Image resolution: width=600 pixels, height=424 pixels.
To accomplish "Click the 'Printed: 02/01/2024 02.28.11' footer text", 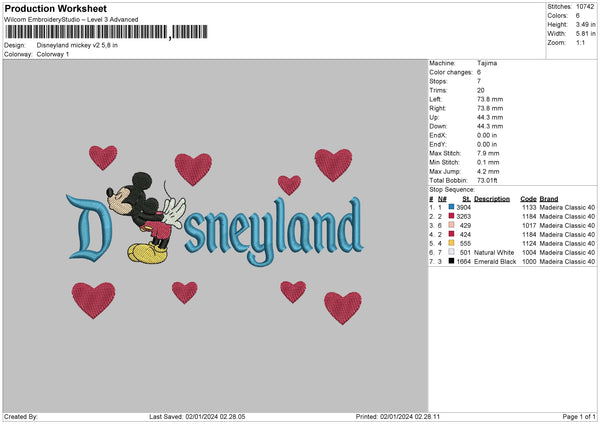I will (398, 417).
